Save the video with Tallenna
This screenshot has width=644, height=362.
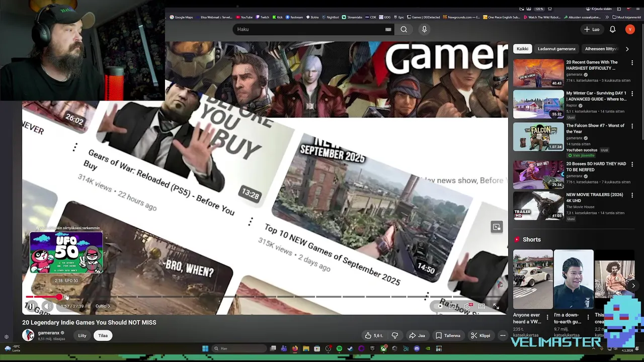[x=448, y=335]
